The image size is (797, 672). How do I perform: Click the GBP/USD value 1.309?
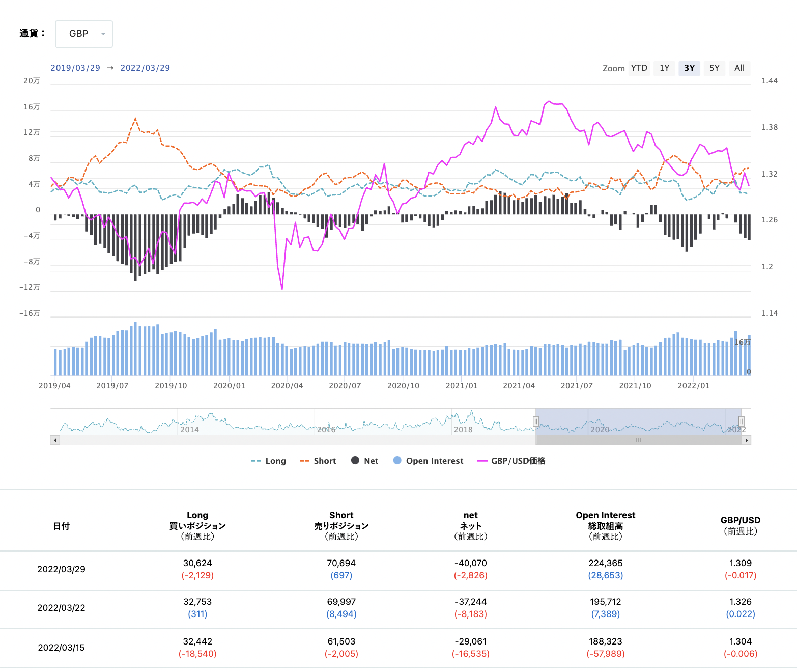[x=741, y=563]
